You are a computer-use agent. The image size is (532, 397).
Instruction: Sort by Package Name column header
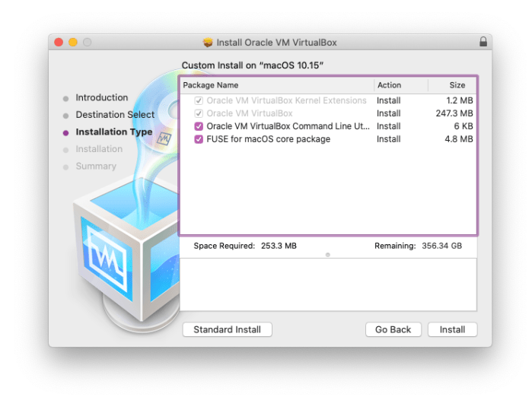[x=276, y=85]
